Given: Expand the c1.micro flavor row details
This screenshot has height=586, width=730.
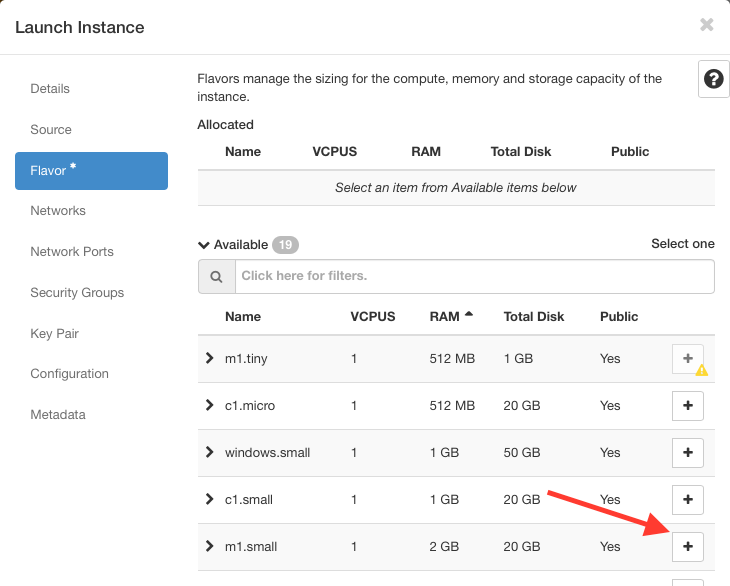Looking at the screenshot, I should (x=209, y=405).
